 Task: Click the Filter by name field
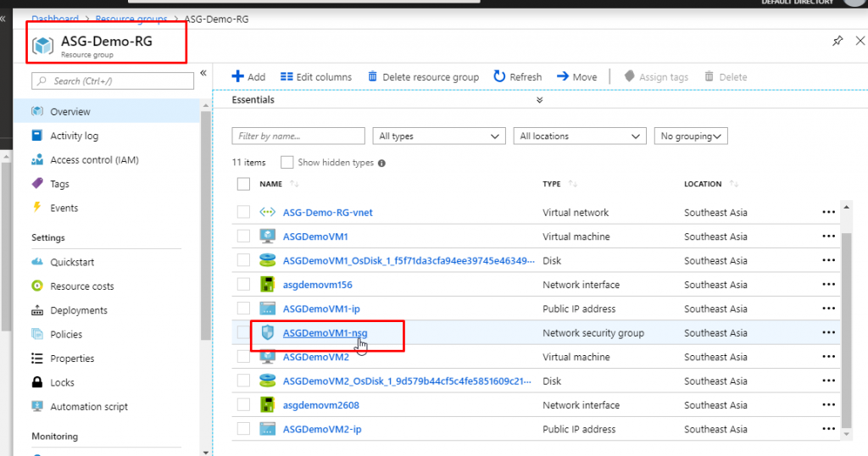[298, 136]
